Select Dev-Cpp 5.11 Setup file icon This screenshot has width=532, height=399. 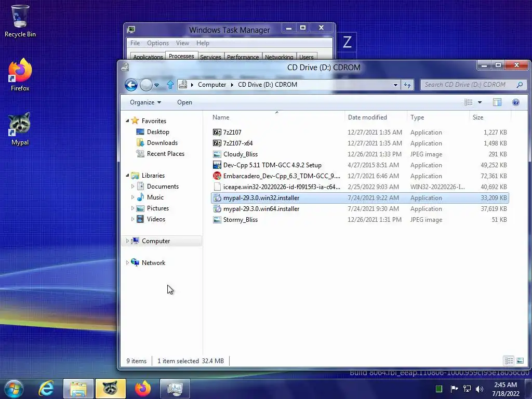click(217, 165)
